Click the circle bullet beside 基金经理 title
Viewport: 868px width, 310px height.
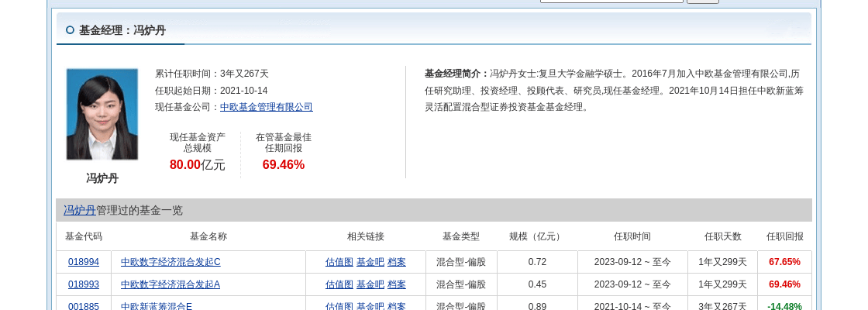pyautogui.click(x=70, y=30)
